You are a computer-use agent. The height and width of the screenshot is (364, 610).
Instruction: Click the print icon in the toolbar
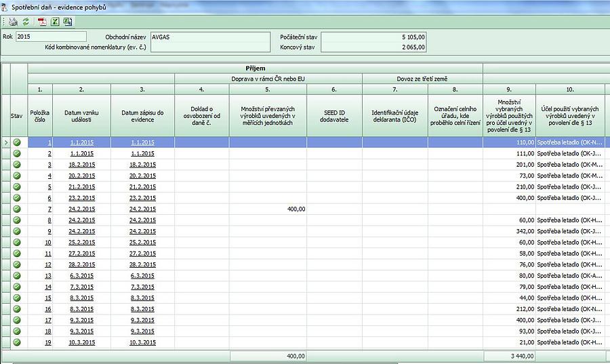coord(13,22)
